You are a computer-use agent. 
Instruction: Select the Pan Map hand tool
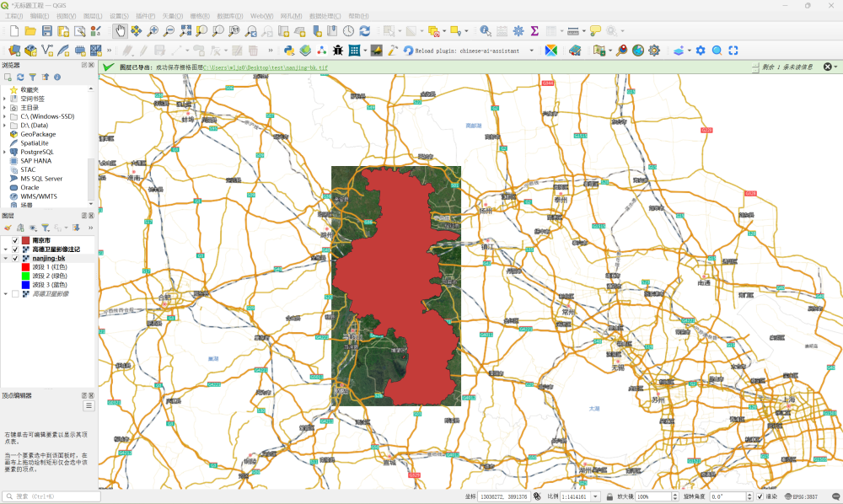coord(119,31)
